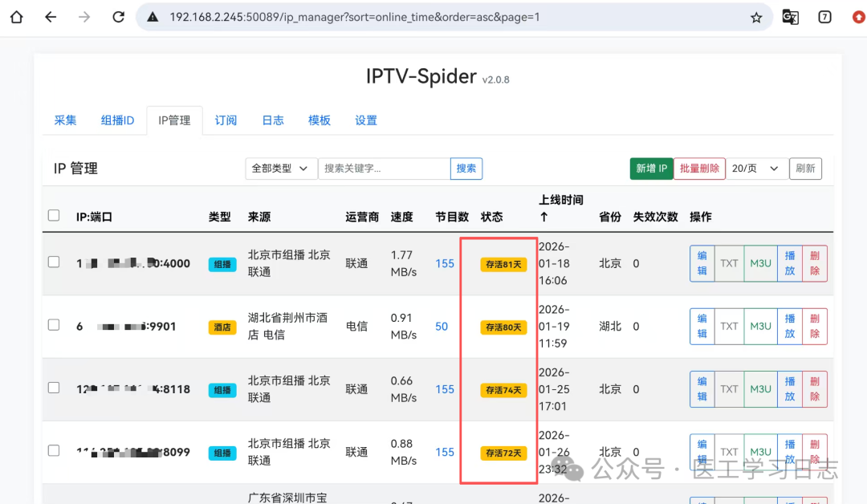Select the checkbox for port 9901 row
The image size is (867, 504).
pyautogui.click(x=54, y=325)
